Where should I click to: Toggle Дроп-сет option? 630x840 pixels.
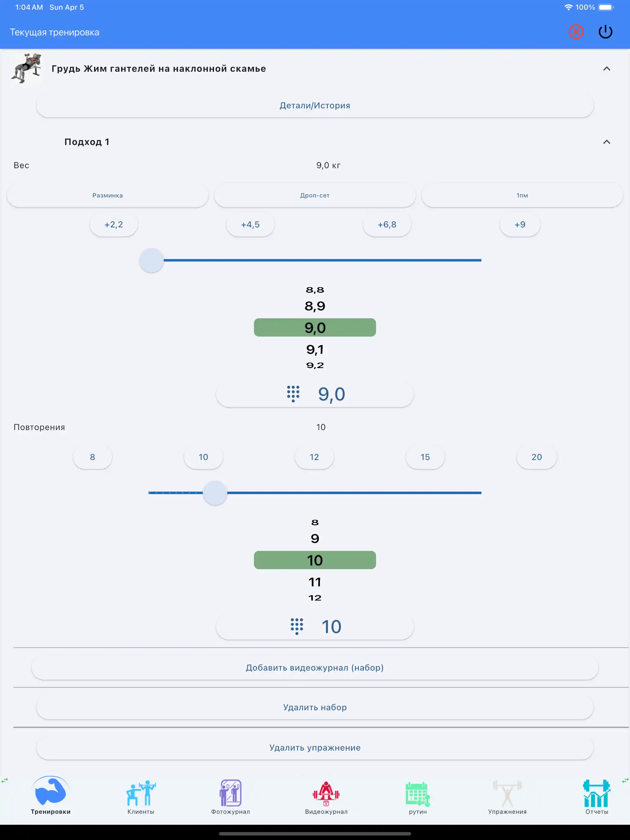pyautogui.click(x=315, y=195)
